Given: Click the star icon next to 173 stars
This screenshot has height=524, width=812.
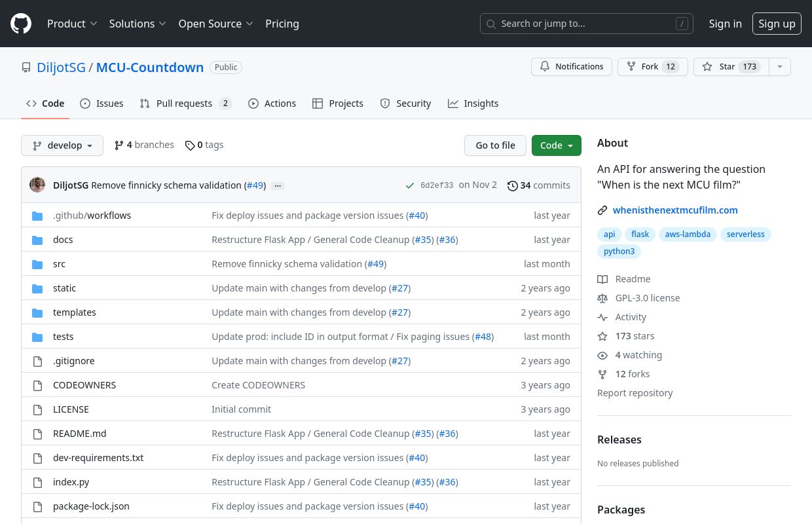Looking at the screenshot, I should [602, 336].
